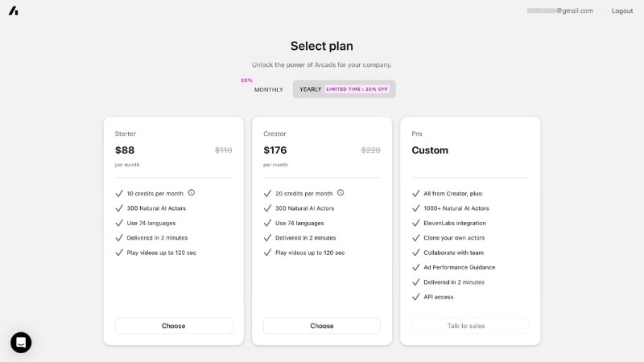The image size is (644, 362).
Task: Click the gmail account email
Action: coord(559,10)
